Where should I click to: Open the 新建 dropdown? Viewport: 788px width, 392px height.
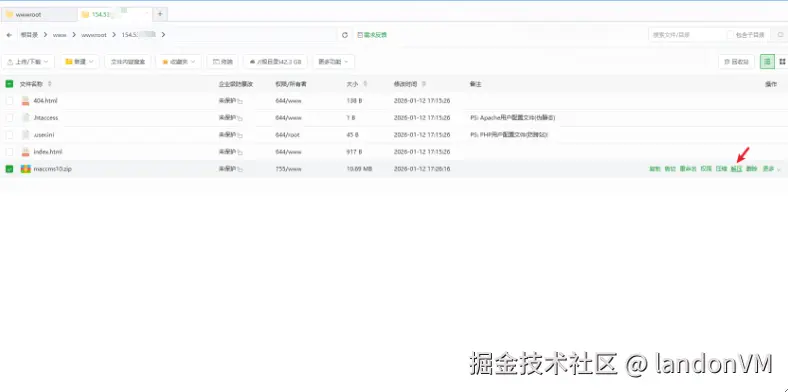(80, 62)
